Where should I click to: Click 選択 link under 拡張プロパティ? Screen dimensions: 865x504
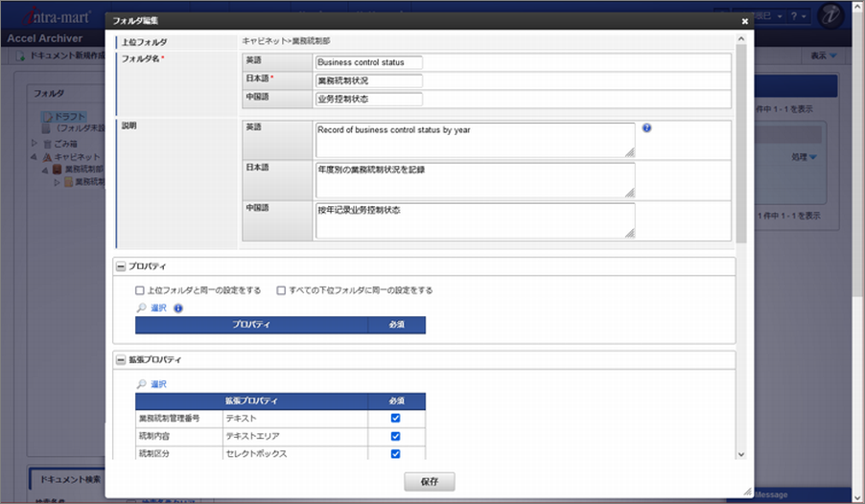(x=158, y=384)
